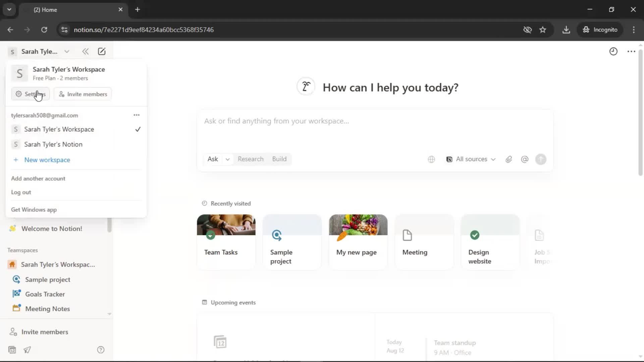
Task: Click Incognito profile indicator
Action: [600, 30]
